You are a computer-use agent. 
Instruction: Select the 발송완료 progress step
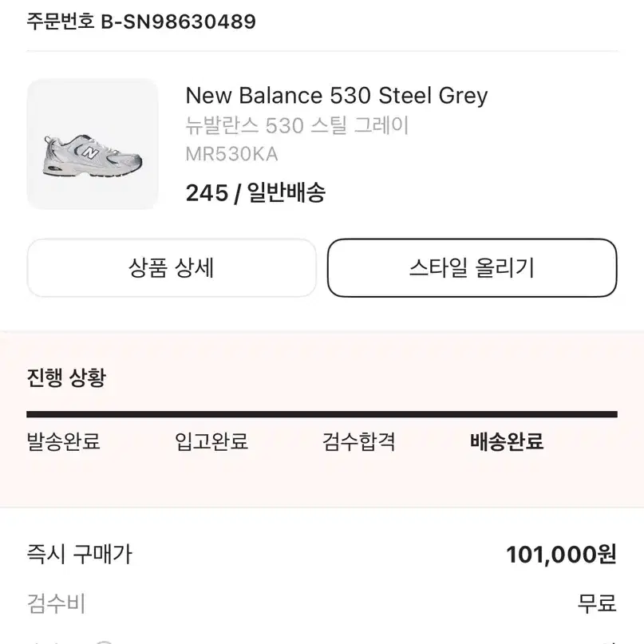click(64, 442)
